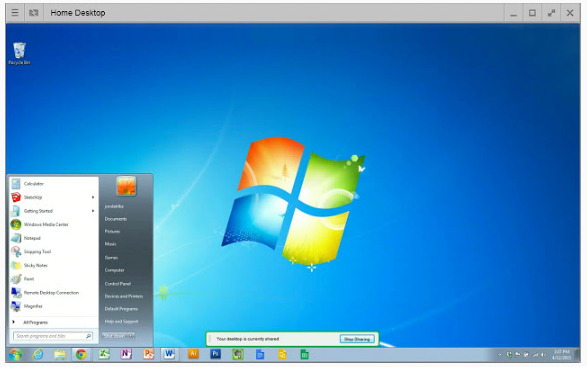Open Google Slides from the taskbar

282,354
